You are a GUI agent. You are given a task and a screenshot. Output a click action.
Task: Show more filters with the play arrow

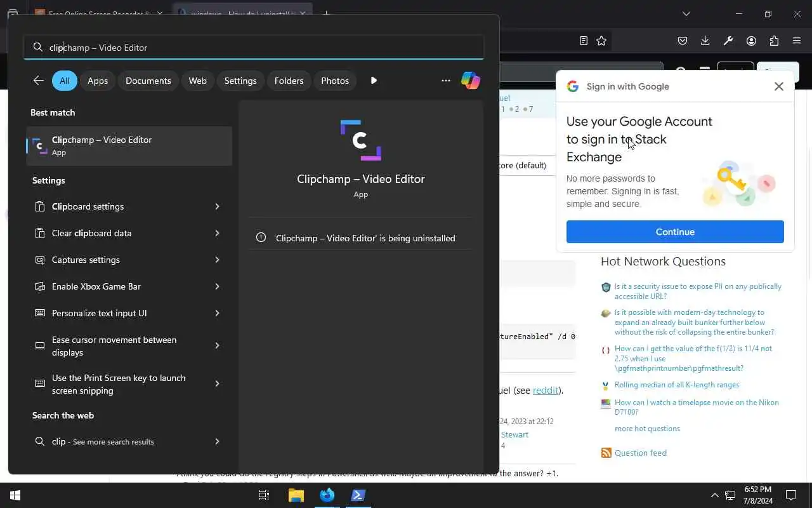[x=374, y=81]
